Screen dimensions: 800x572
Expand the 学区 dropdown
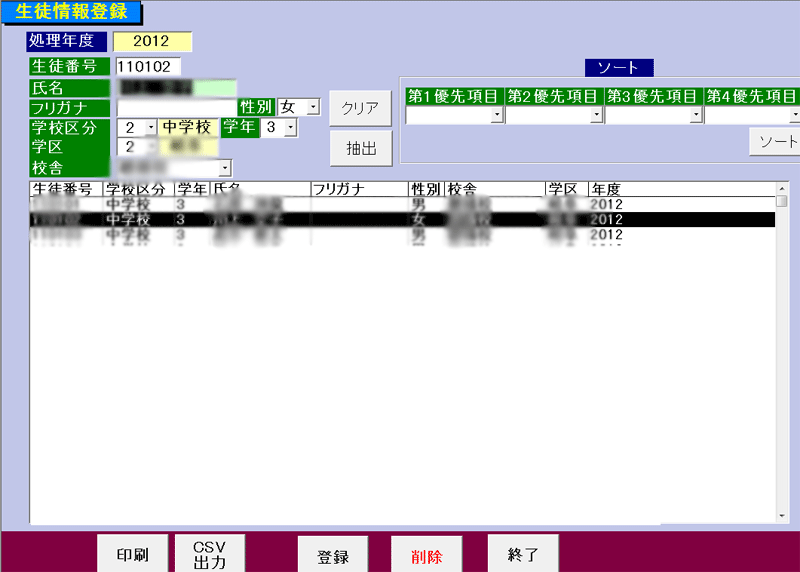151,147
